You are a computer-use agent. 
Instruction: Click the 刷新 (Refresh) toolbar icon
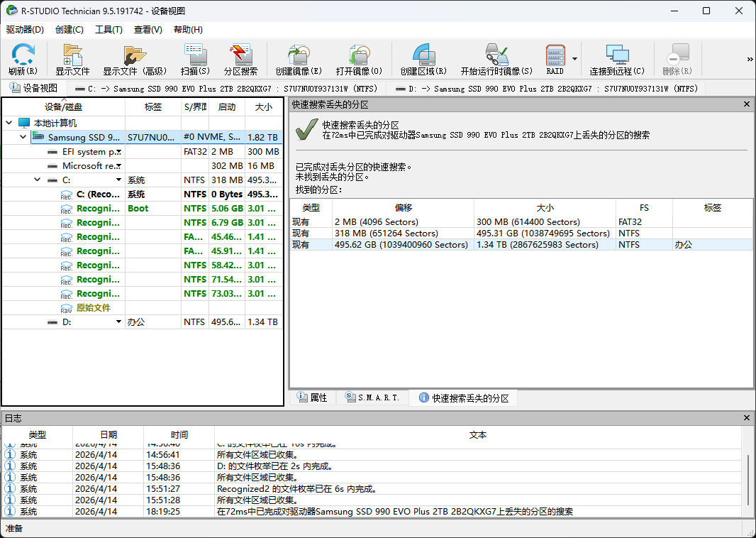pyautogui.click(x=22, y=58)
